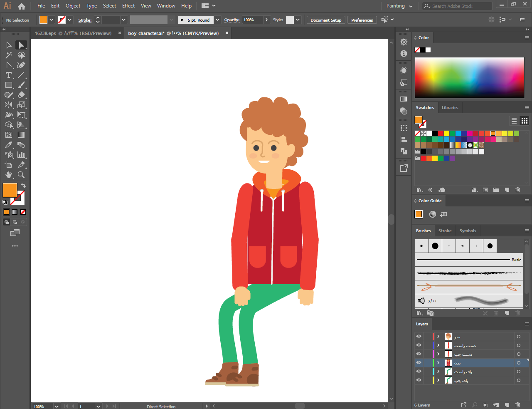The image size is (532, 409).
Task: Hide the پای چپ layer eye
Action: (419, 380)
